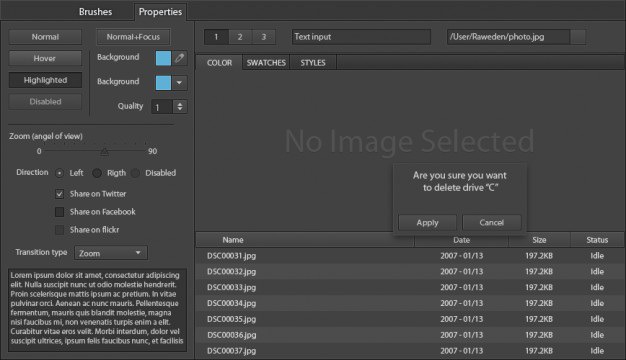626x360 pixels.
Task: Select segment 1 in segmented control
Action: click(x=216, y=37)
